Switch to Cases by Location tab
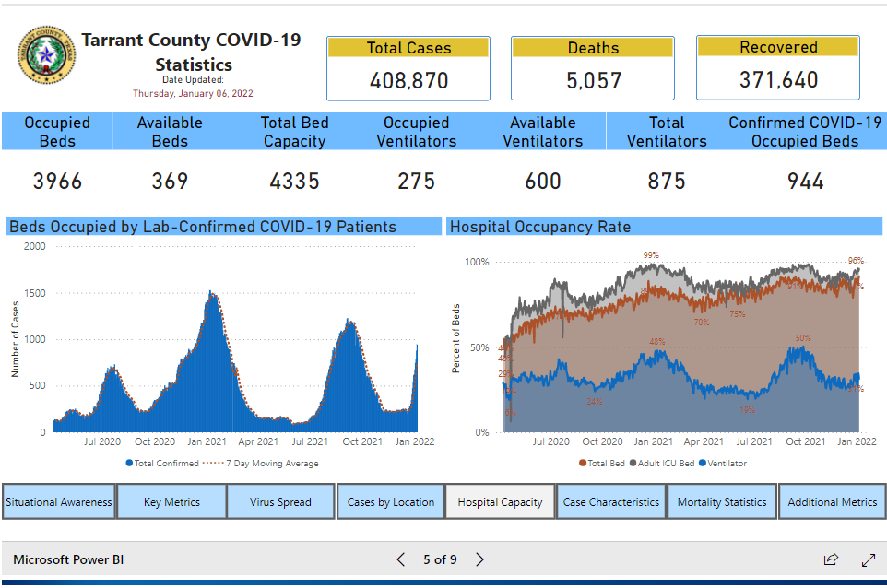This screenshot has width=887, height=588. click(x=391, y=501)
